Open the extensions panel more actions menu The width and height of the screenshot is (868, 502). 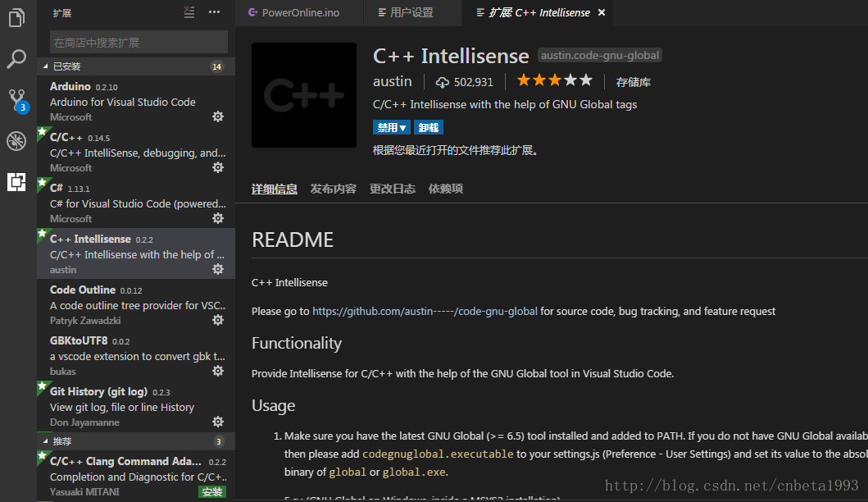214,12
